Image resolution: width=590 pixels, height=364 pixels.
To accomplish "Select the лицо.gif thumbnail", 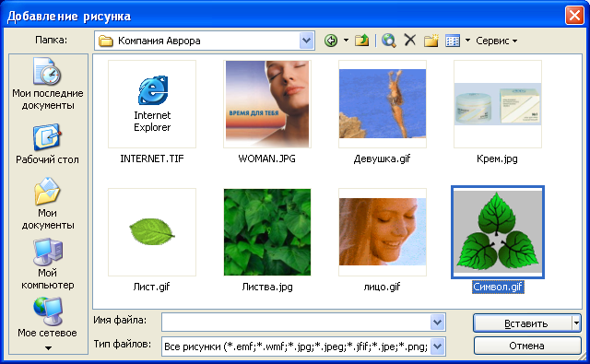I will 383,232.
